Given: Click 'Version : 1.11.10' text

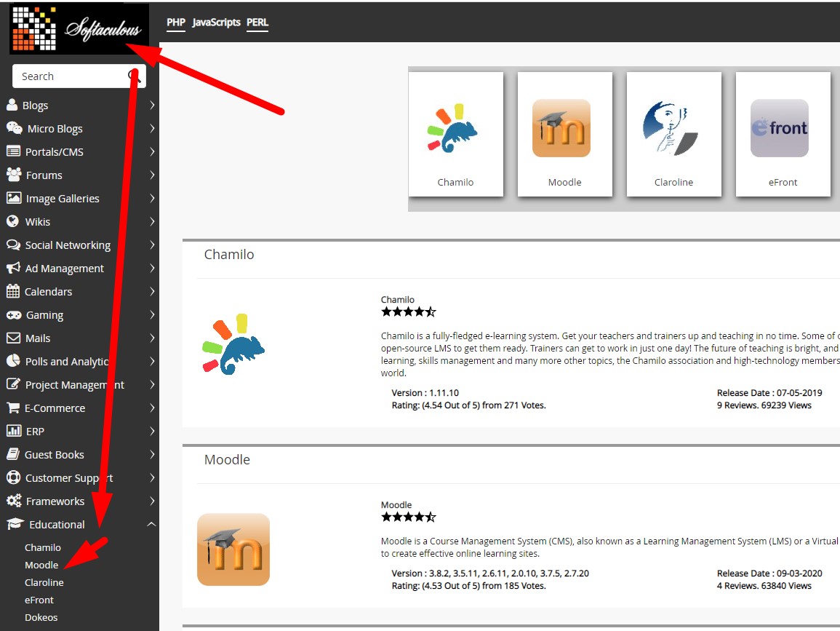Looking at the screenshot, I should [425, 393].
